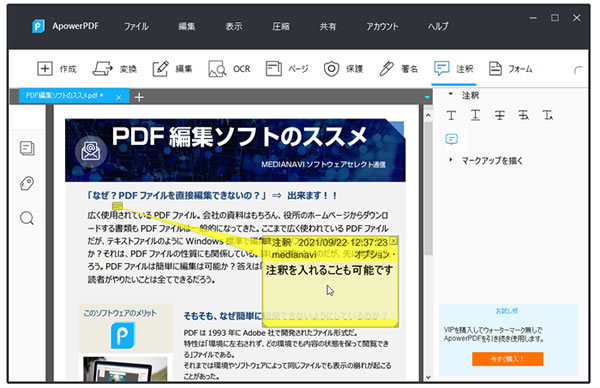Viewport: 600px width, 388px height.
Task: Open the ヘルプ menu
Action: click(438, 26)
